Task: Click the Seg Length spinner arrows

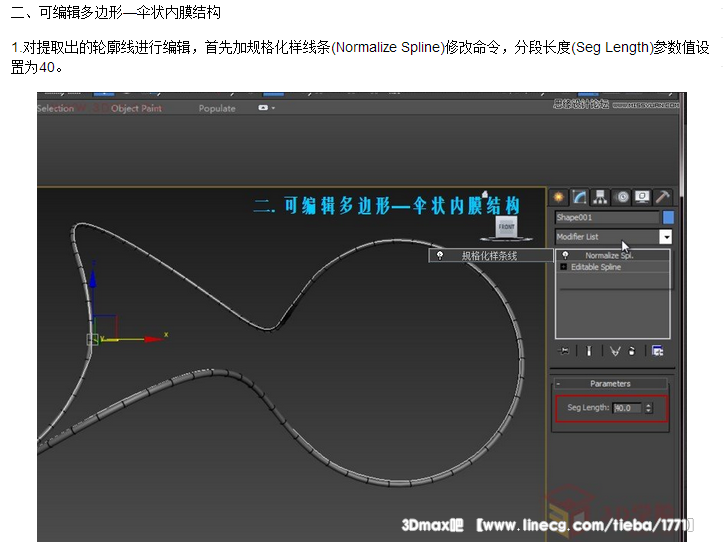Action: pyautogui.click(x=649, y=408)
